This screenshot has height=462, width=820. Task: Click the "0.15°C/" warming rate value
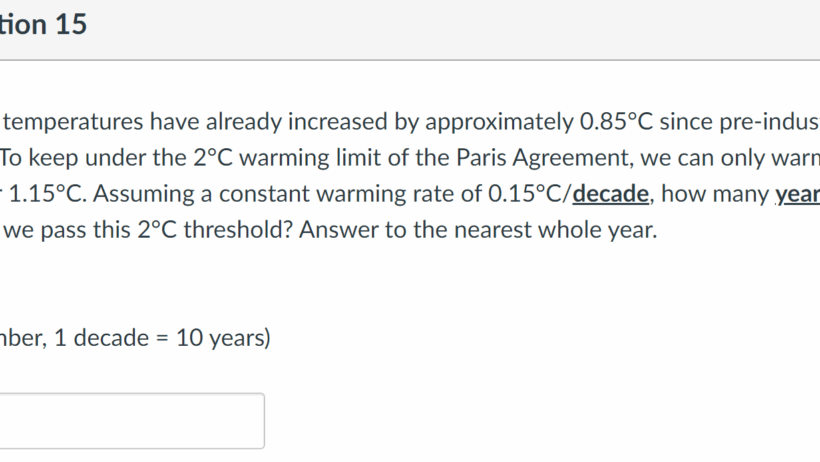click(530, 194)
